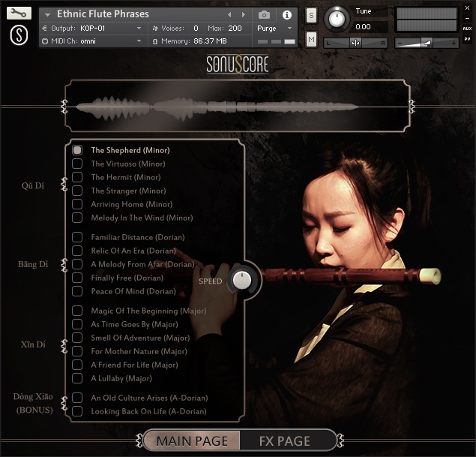Click the Max voices value 200
Image resolution: width=476 pixels, height=457 pixels.
pyautogui.click(x=235, y=29)
